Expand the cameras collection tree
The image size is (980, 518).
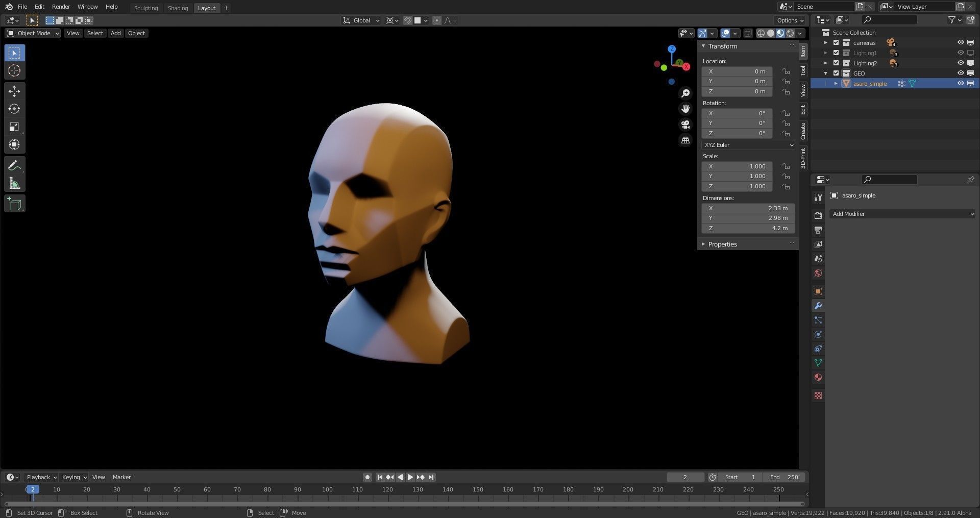coord(826,43)
